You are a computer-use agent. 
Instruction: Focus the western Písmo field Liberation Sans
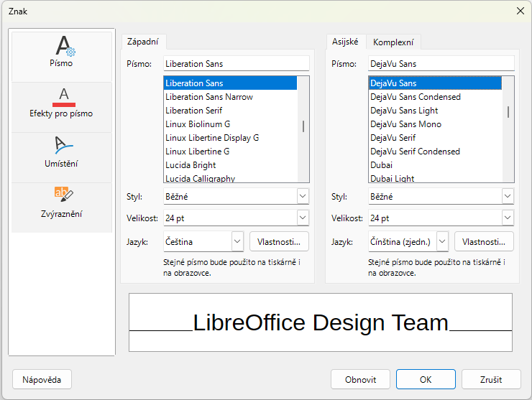(236, 64)
